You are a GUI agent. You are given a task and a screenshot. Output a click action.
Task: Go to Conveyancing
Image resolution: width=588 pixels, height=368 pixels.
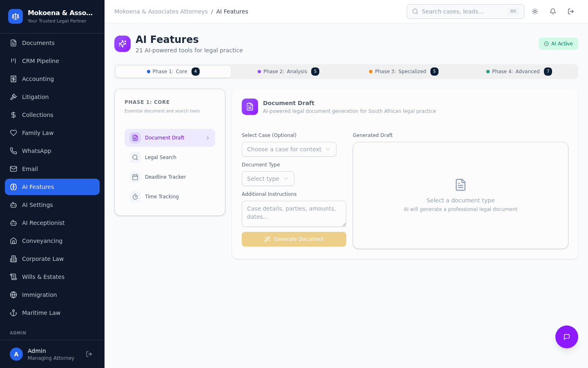52,241
